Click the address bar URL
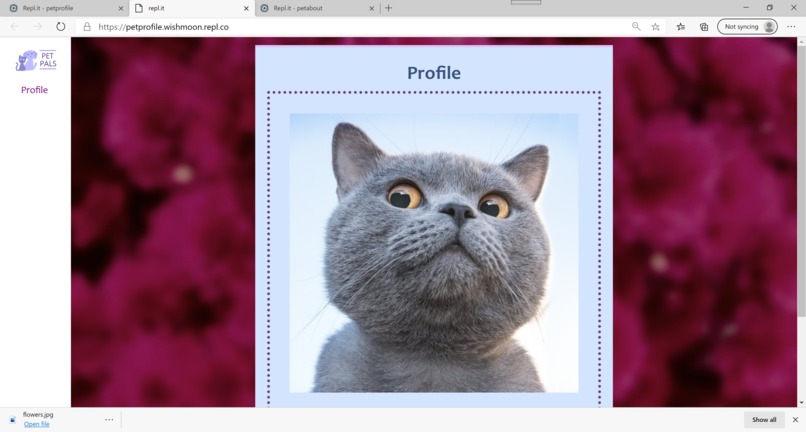The width and height of the screenshot is (806, 432). (163, 27)
